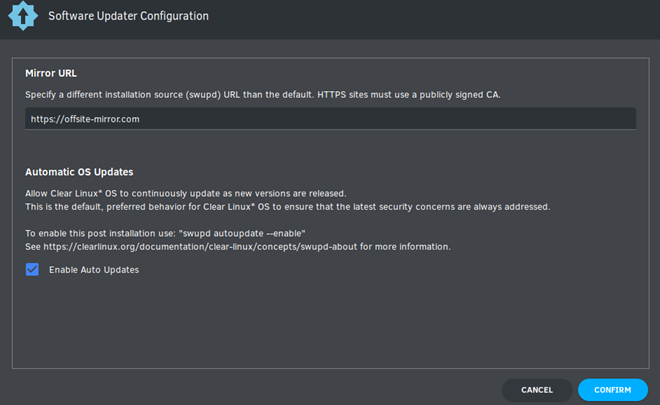Image resolution: width=660 pixels, height=405 pixels.
Task: Uncheck the Enable Auto Updates checkbox
Action: pos(32,269)
